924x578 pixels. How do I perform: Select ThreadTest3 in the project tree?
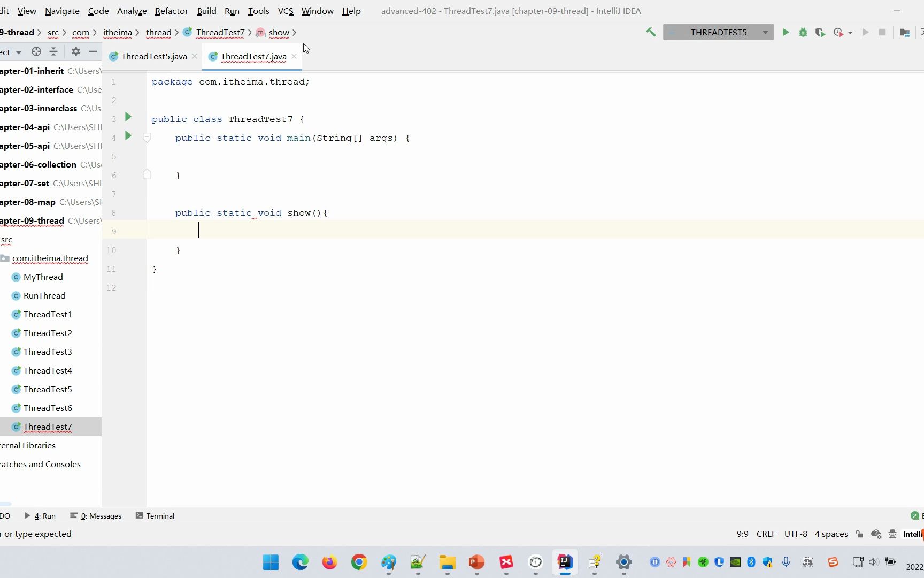(48, 352)
